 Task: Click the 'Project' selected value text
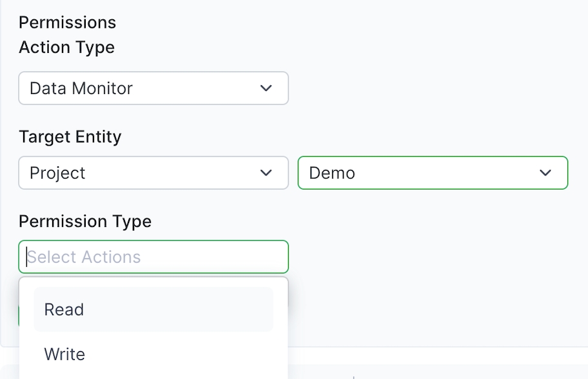coord(57,173)
